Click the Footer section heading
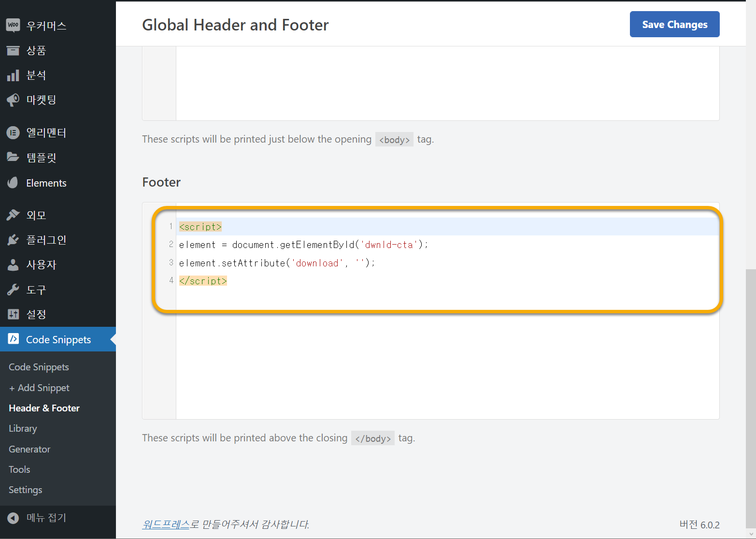Viewport: 756px width, 539px height. point(161,182)
